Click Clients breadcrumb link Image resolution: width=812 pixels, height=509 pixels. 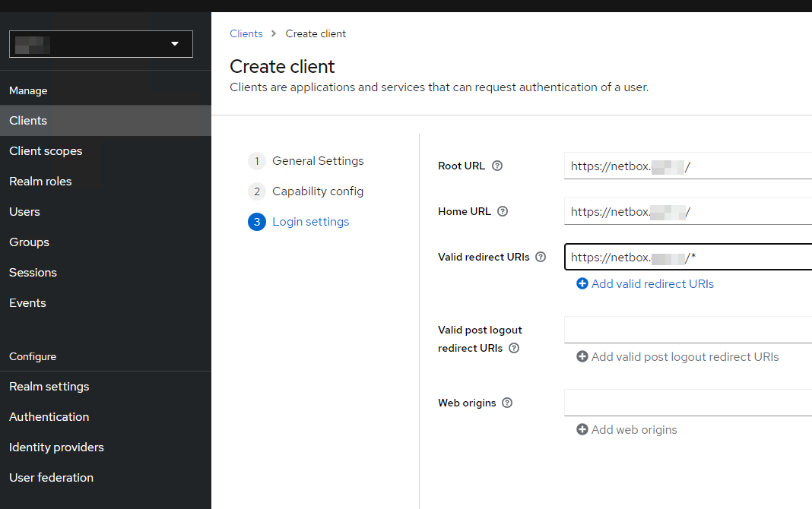246,33
